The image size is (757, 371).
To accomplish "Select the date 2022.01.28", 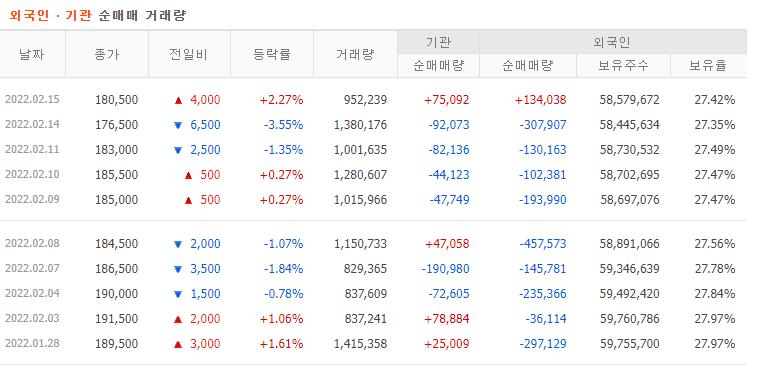I will [x=32, y=344].
